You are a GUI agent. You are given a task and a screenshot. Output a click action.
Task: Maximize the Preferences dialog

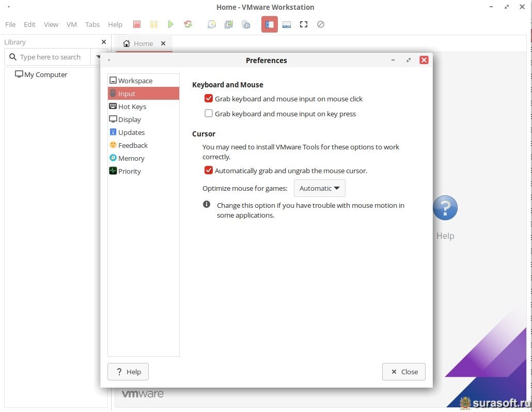[409, 60]
